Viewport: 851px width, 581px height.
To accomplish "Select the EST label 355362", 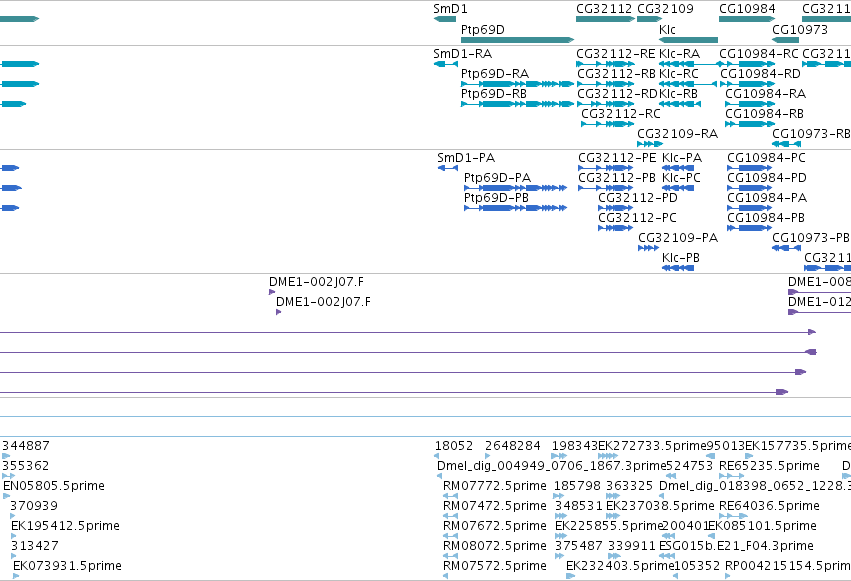I will point(26,466).
